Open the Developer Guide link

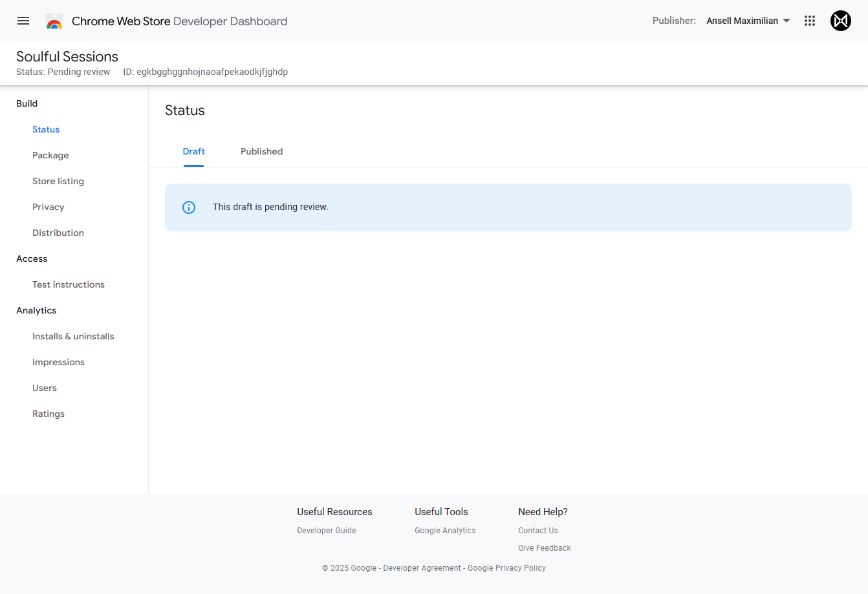click(x=326, y=530)
